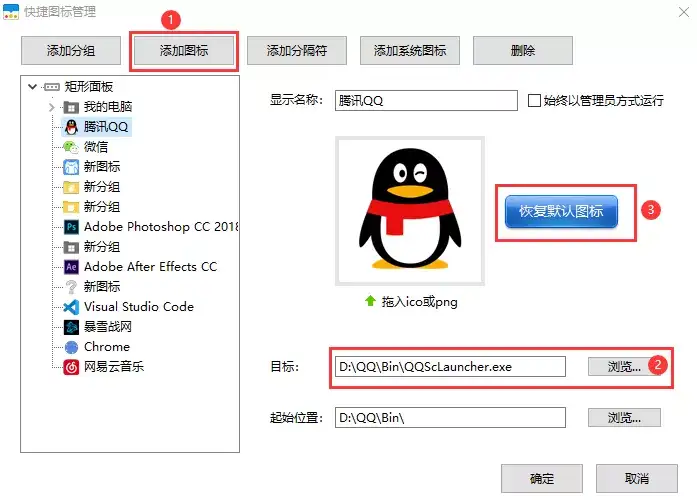Click the 添加图标 button
Viewport: 697px width, 503px height.
pyautogui.click(x=184, y=51)
